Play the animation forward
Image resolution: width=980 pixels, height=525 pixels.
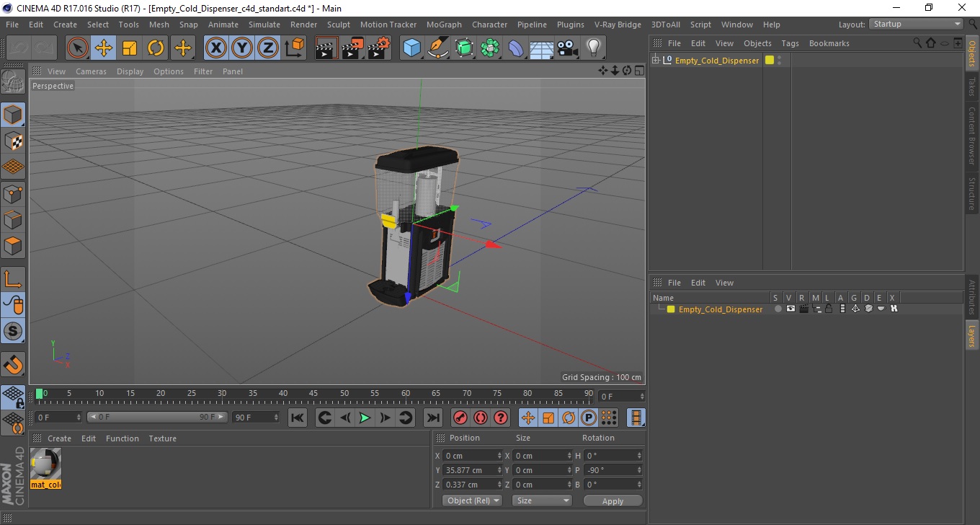click(x=365, y=418)
